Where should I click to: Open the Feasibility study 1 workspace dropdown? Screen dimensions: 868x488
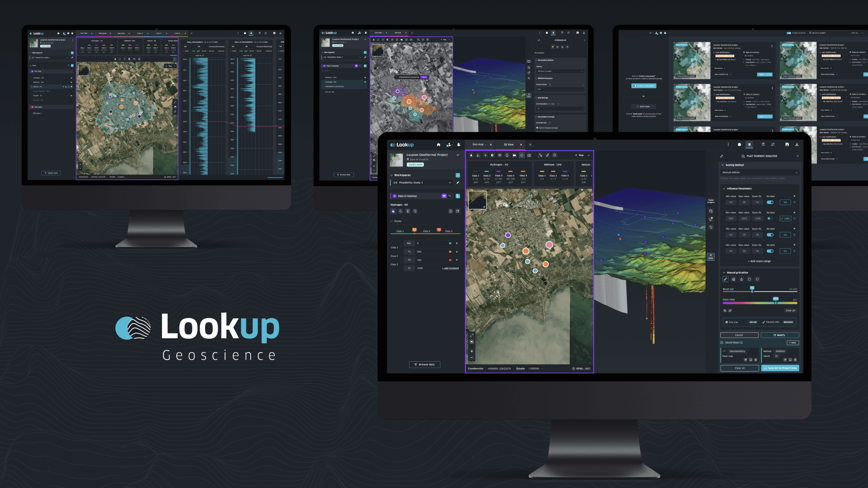coord(450,183)
